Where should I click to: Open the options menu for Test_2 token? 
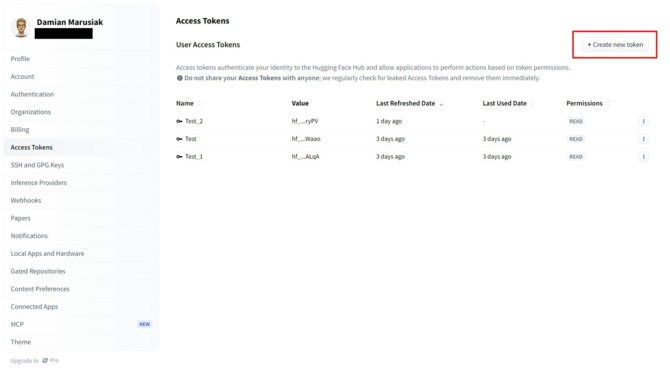click(644, 121)
